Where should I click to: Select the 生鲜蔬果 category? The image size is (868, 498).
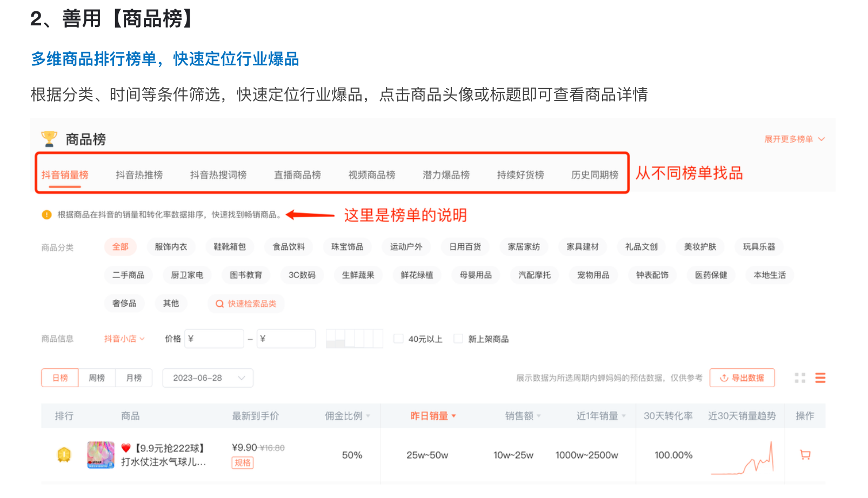pyautogui.click(x=358, y=275)
